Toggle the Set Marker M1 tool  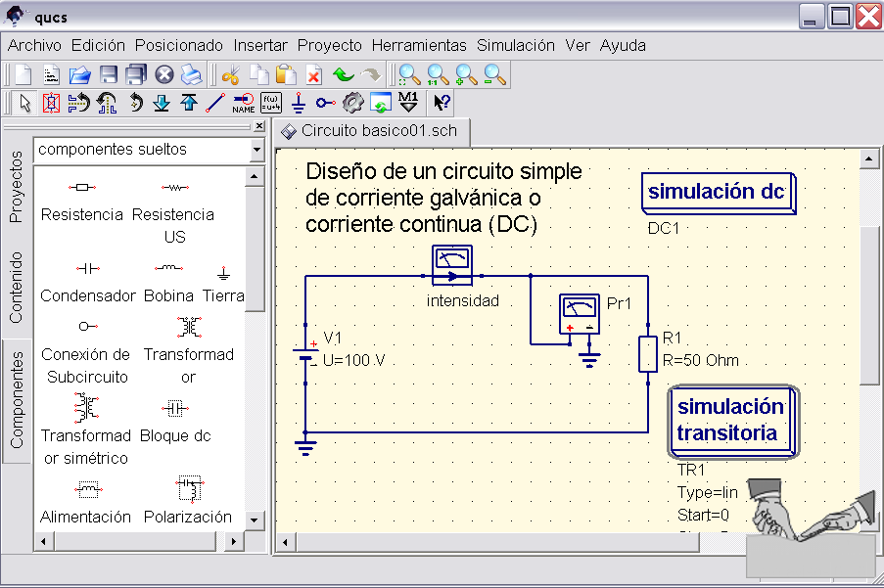[x=408, y=103]
